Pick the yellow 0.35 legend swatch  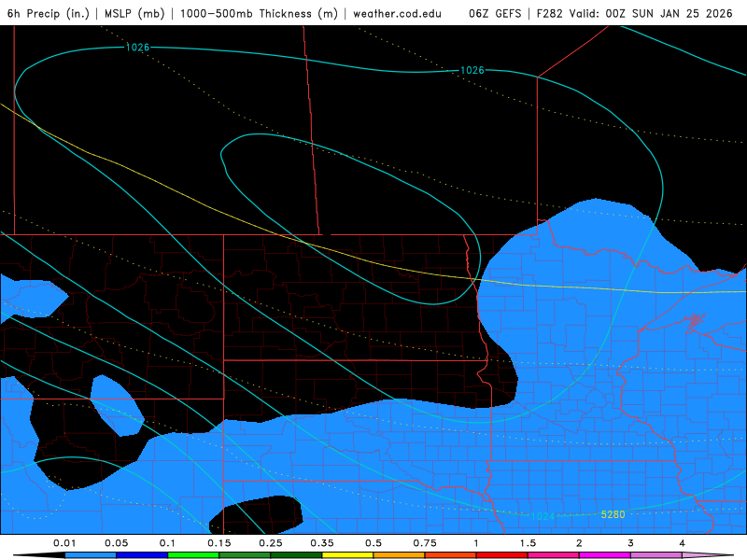(x=347, y=555)
